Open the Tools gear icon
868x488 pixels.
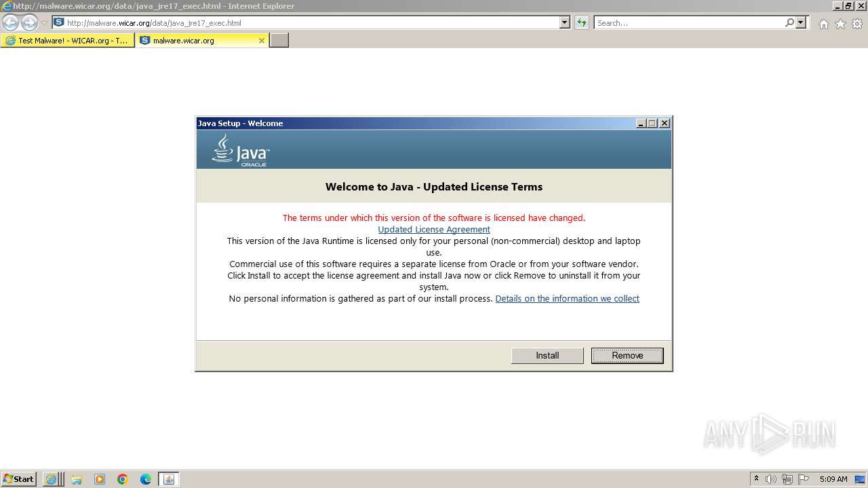(857, 24)
